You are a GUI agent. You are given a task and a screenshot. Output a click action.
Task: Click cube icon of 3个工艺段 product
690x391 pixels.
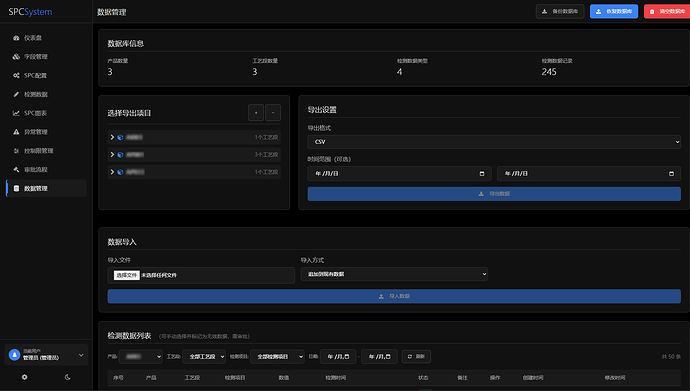(120, 154)
